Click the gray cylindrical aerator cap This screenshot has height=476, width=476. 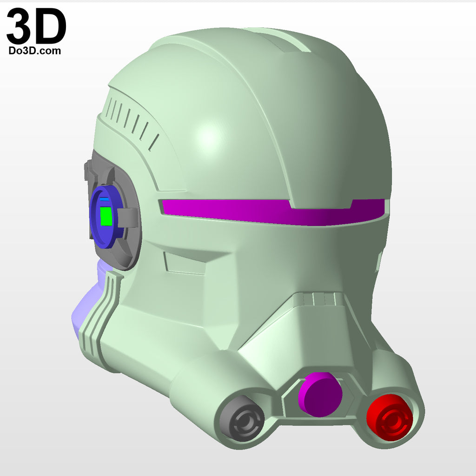[242, 419]
